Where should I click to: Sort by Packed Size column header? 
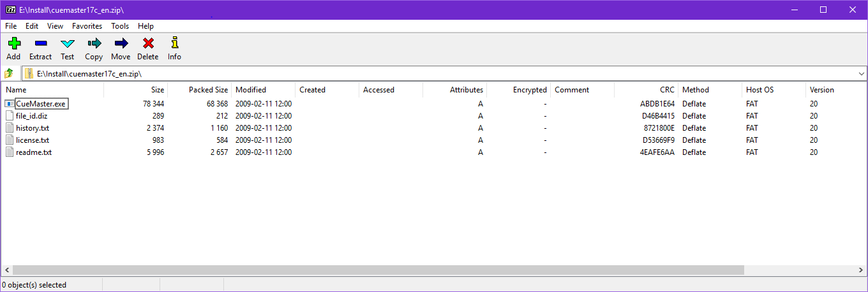[x=199, y=90]
